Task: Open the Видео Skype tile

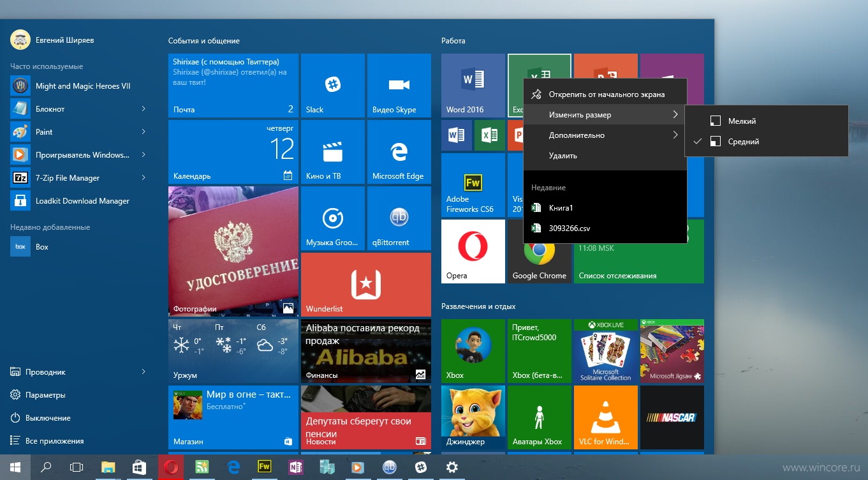Action: coord(399,86)
